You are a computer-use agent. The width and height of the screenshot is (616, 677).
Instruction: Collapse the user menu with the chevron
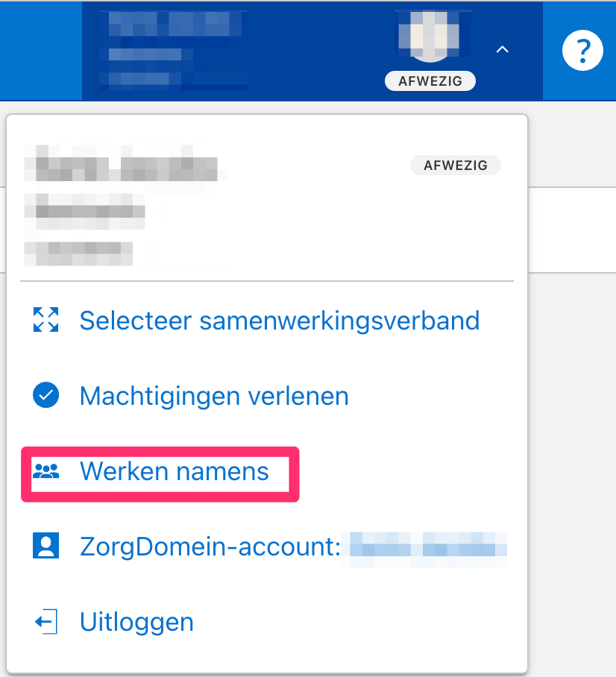(x=502, y=50)
